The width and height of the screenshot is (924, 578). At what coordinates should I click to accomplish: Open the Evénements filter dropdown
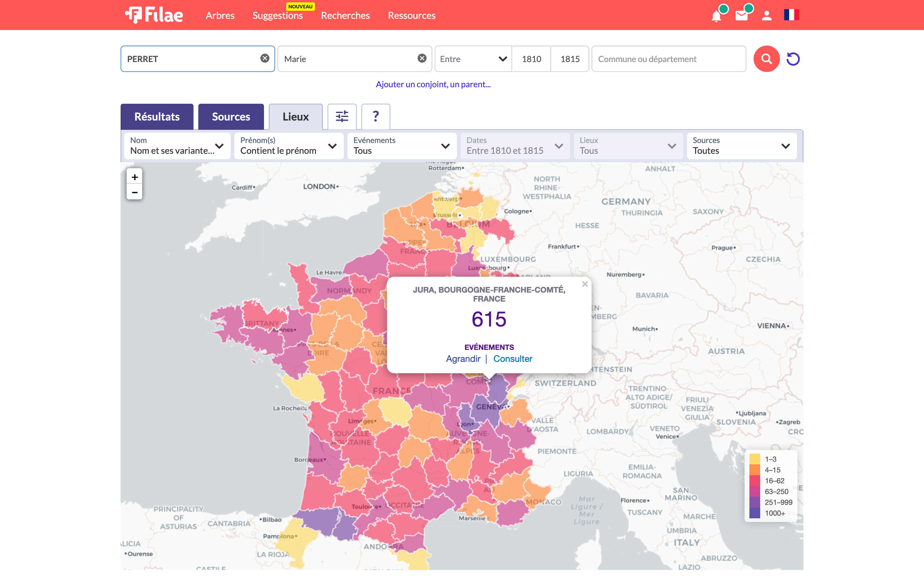click(x=402, y=146)
